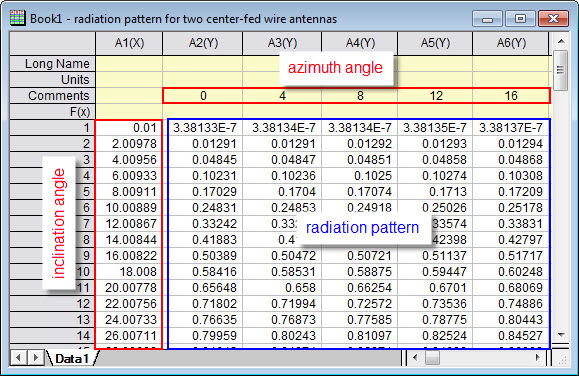Close the Book1 window
579x376 pixels.
point(553,18)
